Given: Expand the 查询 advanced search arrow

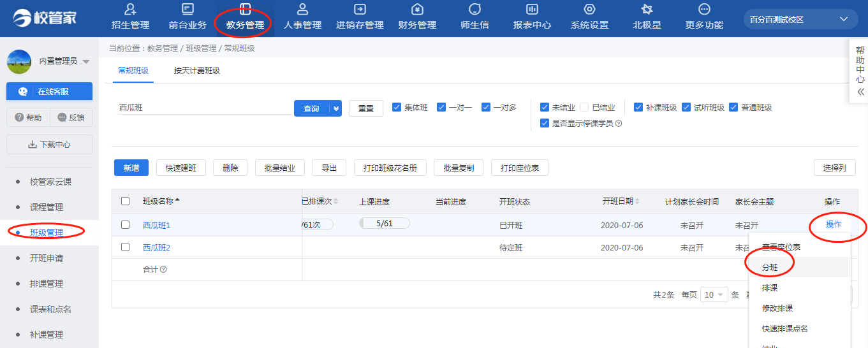Looking at the screenshot, I should 336,108.
